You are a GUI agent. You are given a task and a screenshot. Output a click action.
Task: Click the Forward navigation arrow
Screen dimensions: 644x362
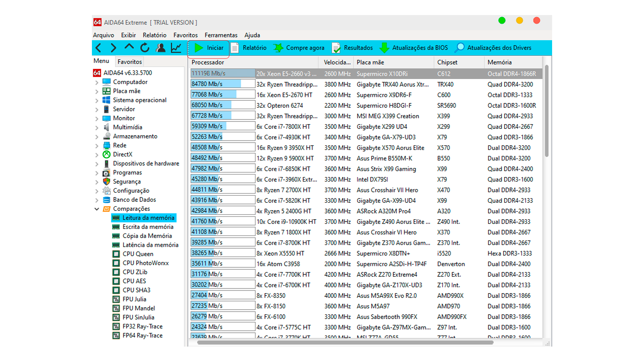pos(113,48)
